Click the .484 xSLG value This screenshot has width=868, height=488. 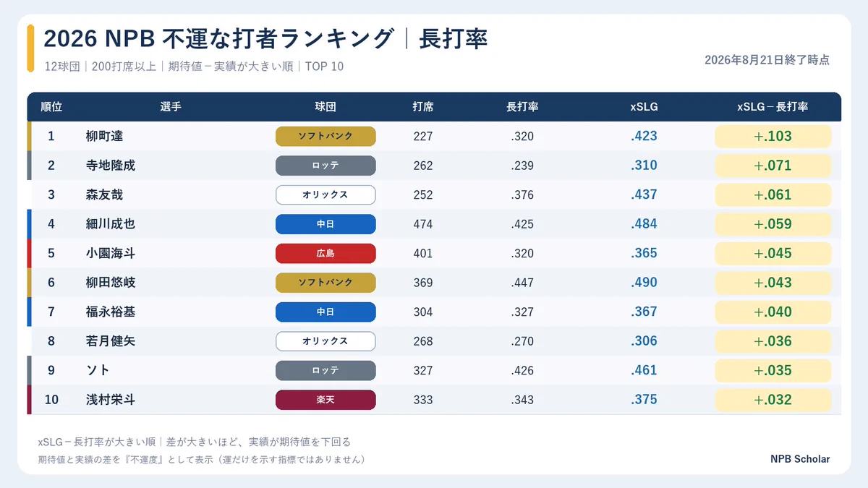pyautogui.click(x=644, y=224)
